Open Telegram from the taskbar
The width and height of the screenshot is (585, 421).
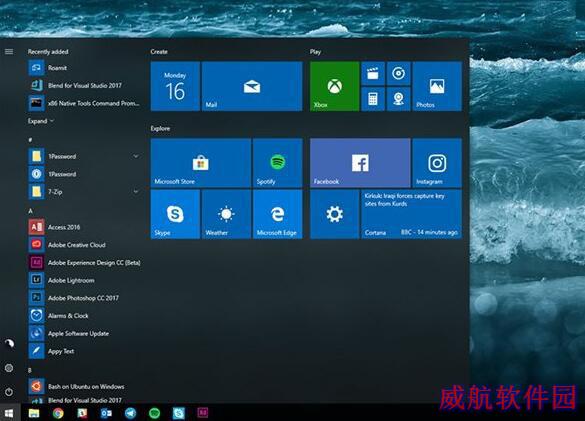click(131, 413)
